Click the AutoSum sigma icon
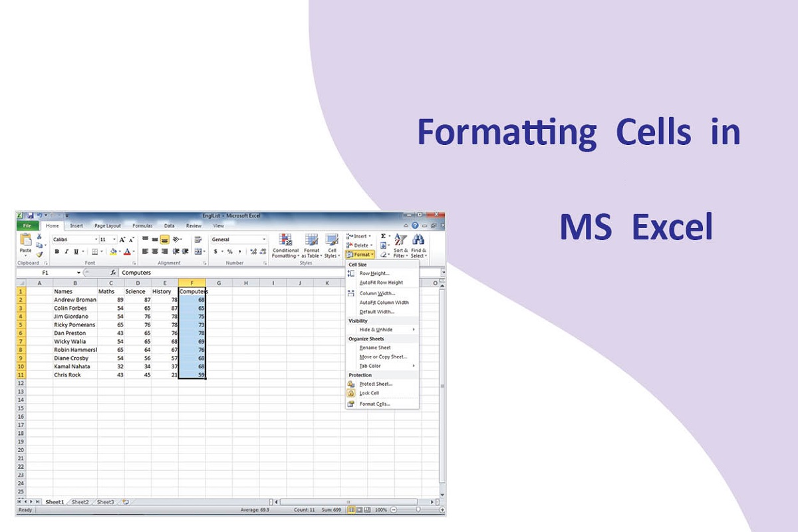The width and height of the screenshot is (798, 532). [x=383, y=236]
